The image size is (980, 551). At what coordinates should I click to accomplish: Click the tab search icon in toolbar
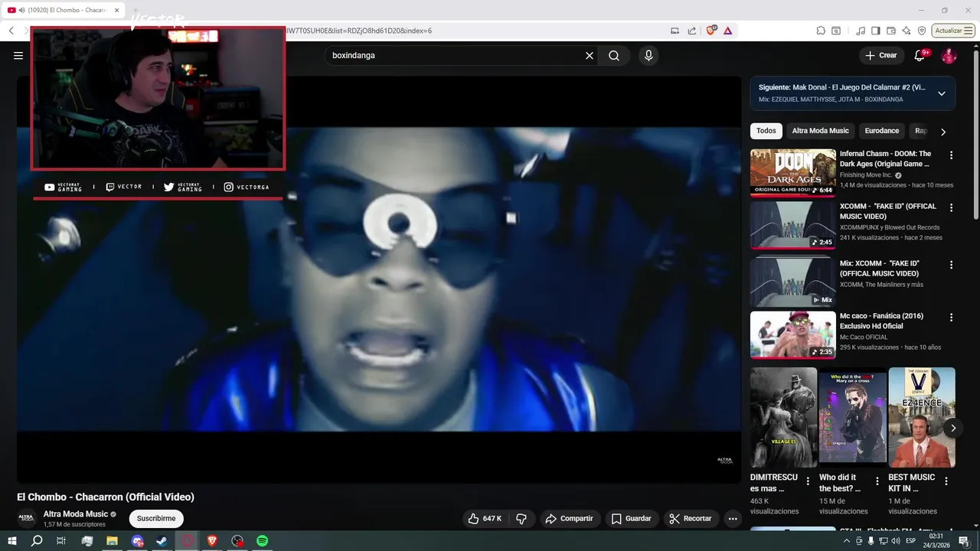(836, 31)
